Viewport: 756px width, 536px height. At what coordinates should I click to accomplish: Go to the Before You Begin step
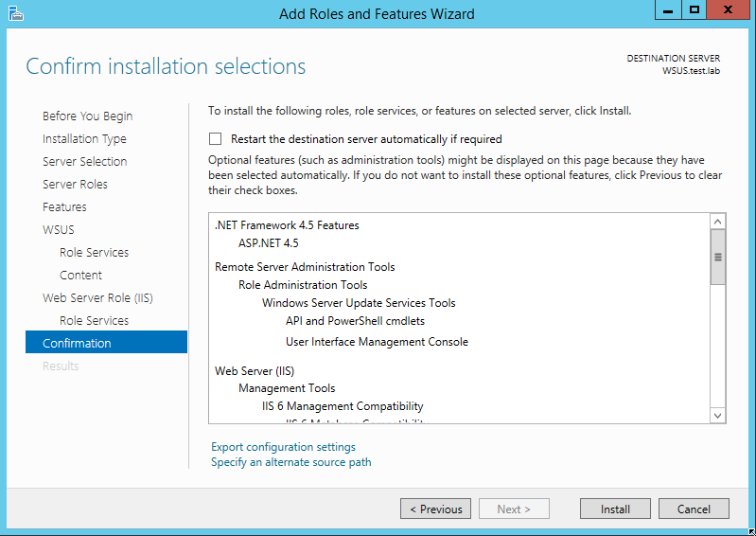click(87, 116)
